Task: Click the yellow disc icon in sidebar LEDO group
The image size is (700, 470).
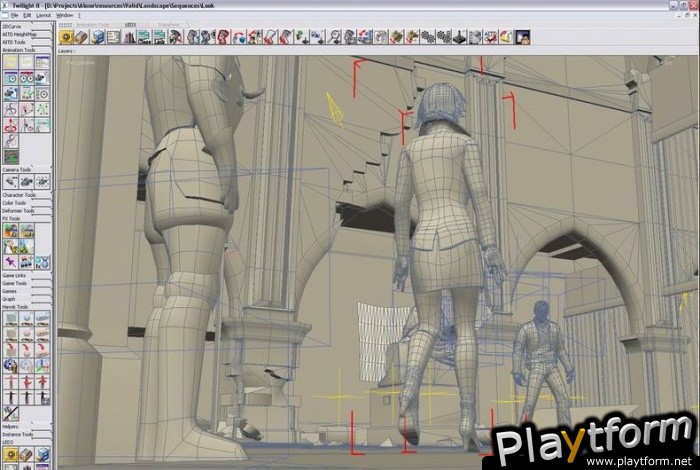Action: 11,454
